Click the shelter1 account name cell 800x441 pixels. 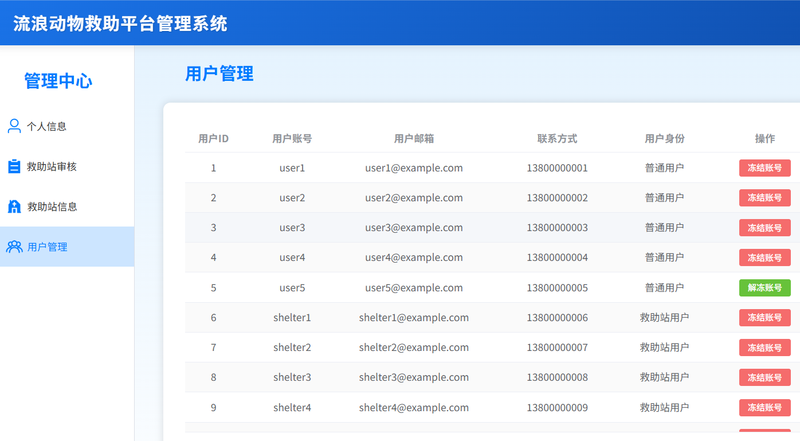(292, 317)
